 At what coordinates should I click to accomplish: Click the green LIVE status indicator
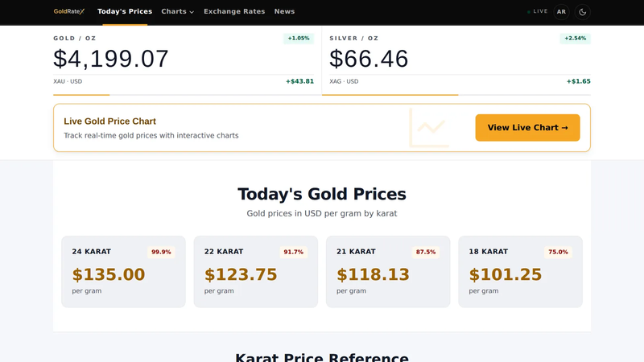537,11
